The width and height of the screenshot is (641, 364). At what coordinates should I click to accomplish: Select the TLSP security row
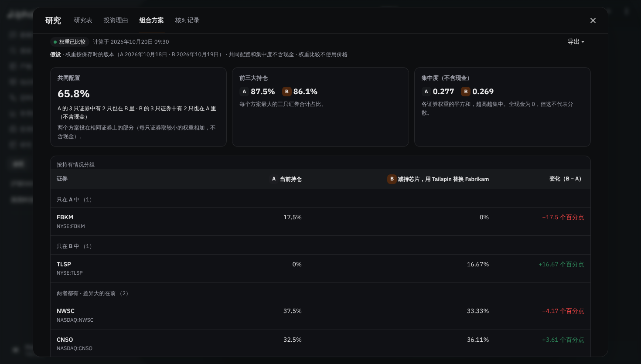point(320,269)
